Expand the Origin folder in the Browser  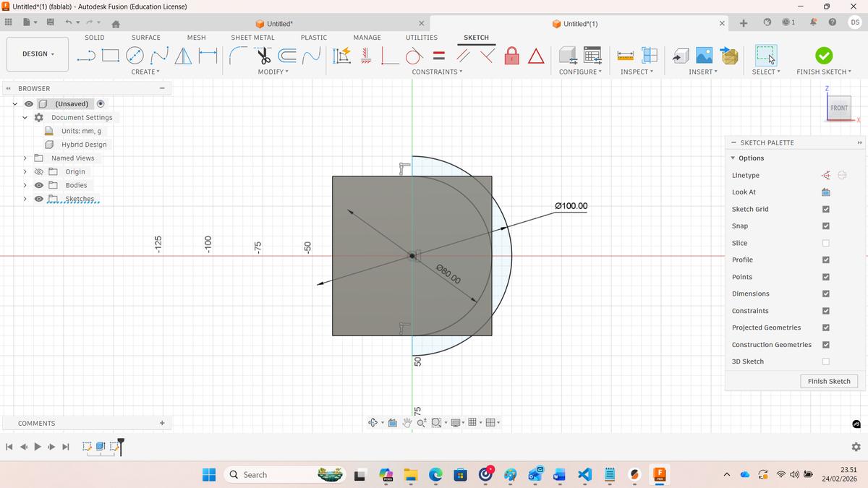tap(25, 171)
